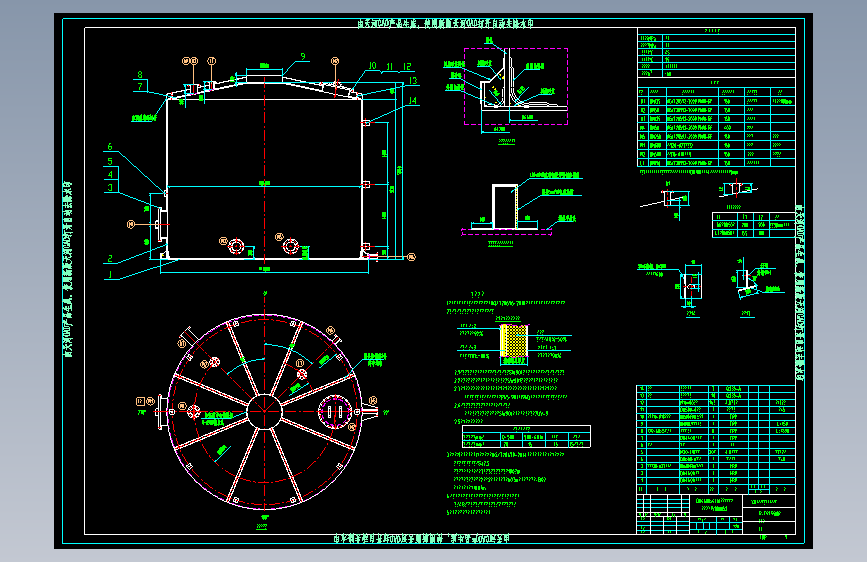Select callout number 1 at tank bottom

[110, 274]
